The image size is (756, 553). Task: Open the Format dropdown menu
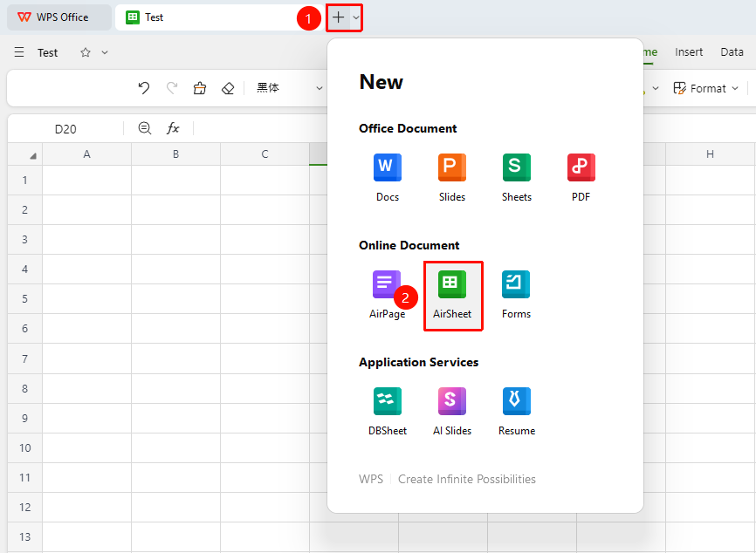[x=706, y=88]
